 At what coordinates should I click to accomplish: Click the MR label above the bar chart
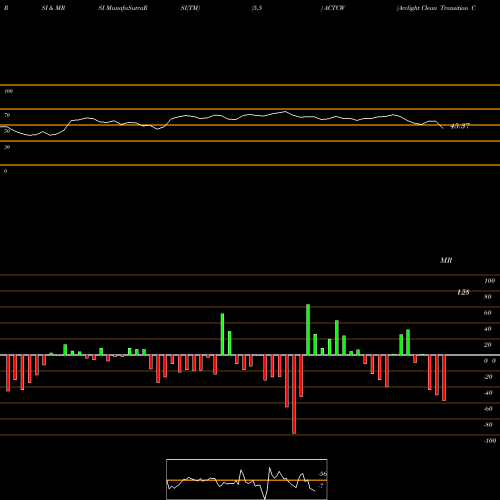tap(446, 260)
